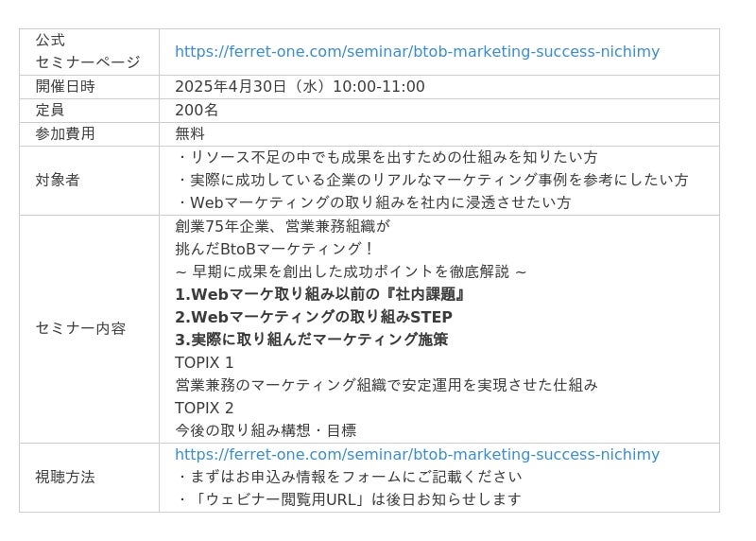Click the セミナー内容 row header
The width and height of the screenshot is (756, 541).
89,328
